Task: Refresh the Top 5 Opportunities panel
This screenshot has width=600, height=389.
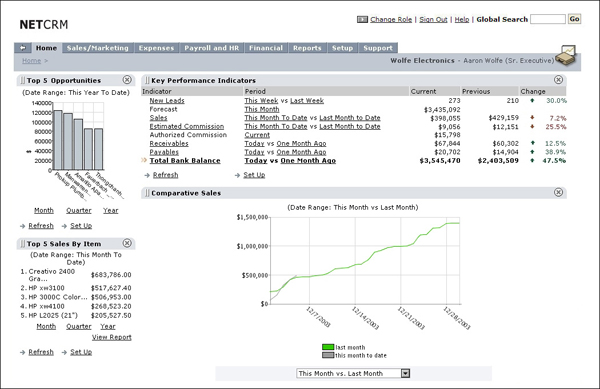Action: 41,226
